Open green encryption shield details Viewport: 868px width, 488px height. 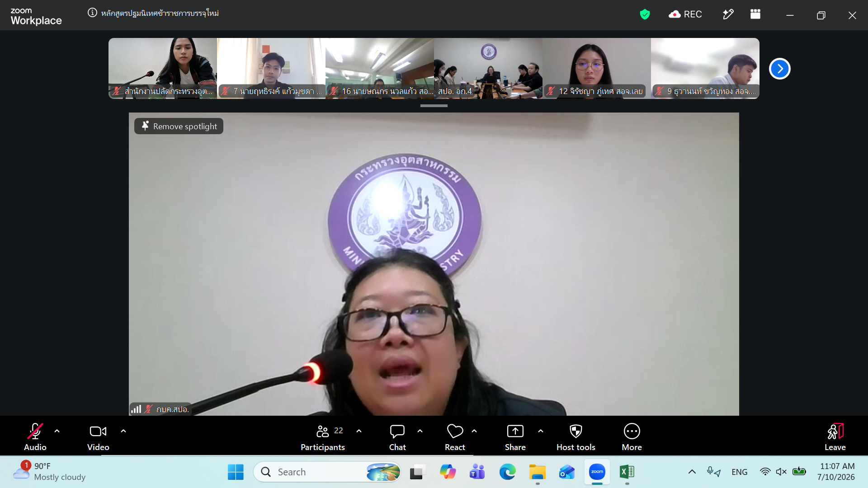pos(645,14)
